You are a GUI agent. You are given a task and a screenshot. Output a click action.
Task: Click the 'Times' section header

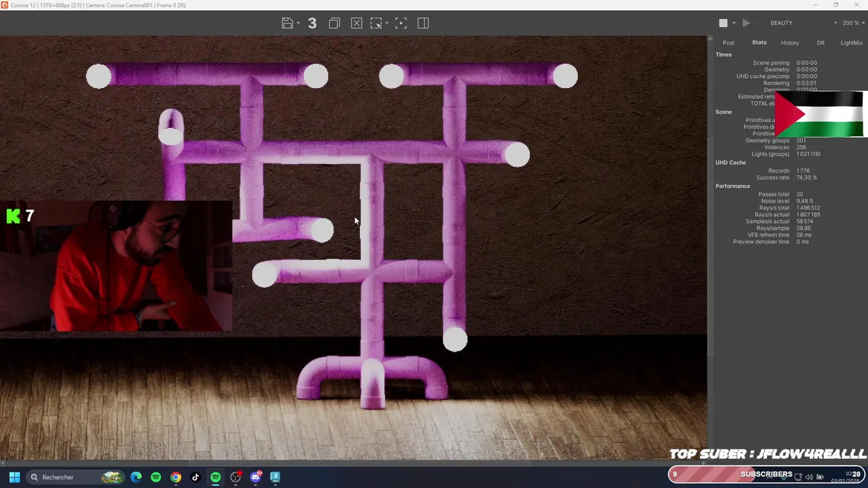pos(724,55)
